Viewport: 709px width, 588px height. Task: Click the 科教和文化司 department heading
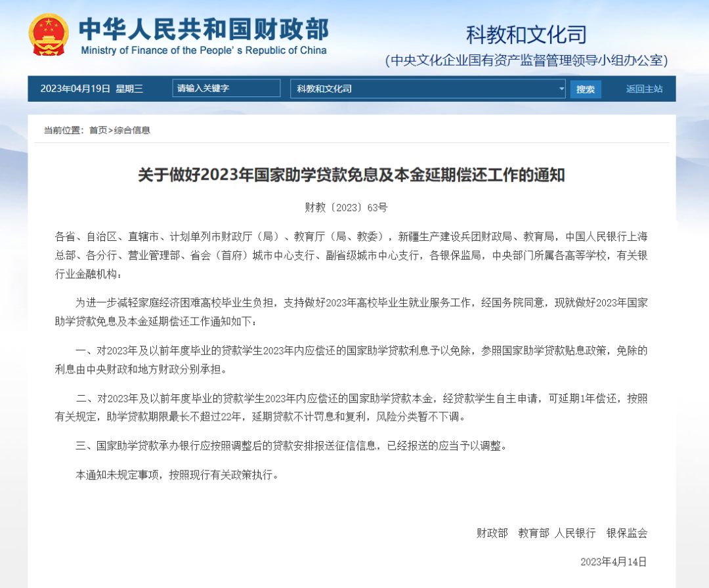pyautogui.click(x=526, y=35)
